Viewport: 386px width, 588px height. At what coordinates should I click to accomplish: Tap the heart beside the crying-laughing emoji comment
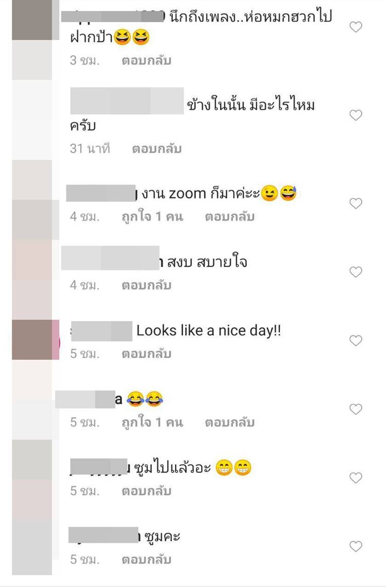pyautogui.click(x=356, y=409)
